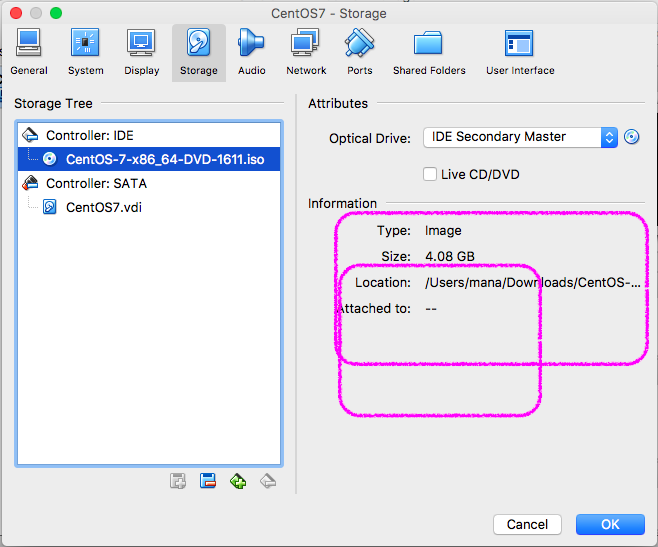Image resolution: width=658 pixels, height=547 pixels.
Task: Confirm settings with the OK button
Action: point(610,524)
